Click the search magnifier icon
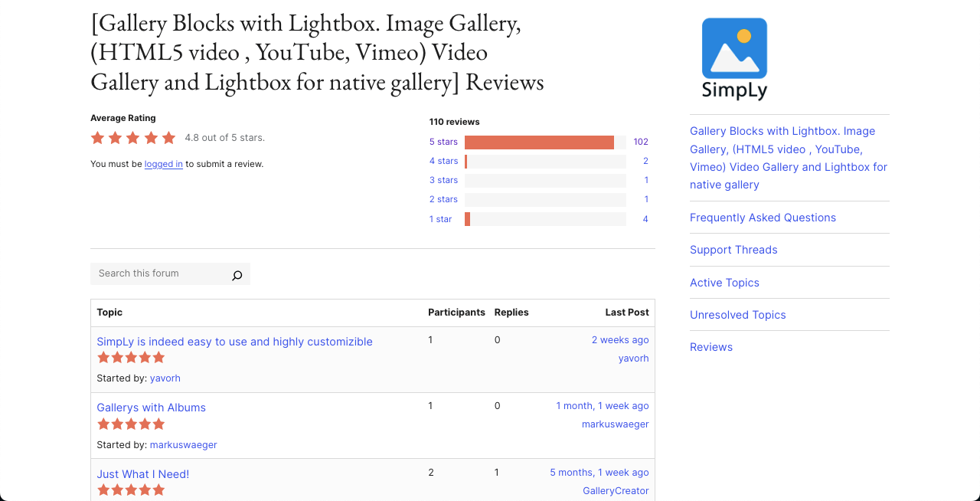 (237, 274)
